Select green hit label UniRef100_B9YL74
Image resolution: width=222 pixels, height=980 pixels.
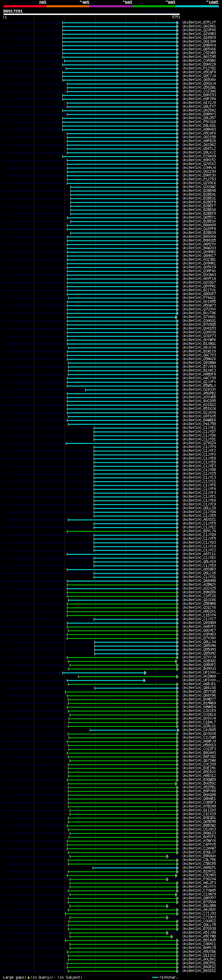point(199,531)
